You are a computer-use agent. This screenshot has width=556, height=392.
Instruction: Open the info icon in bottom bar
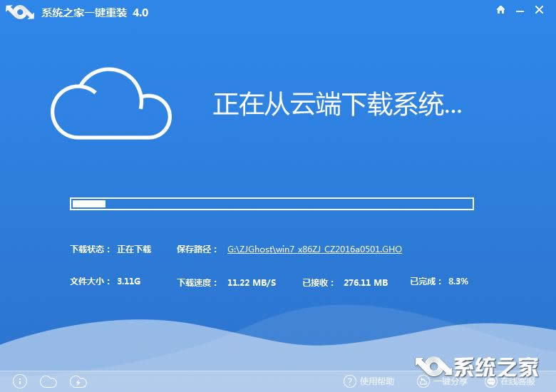20,381
